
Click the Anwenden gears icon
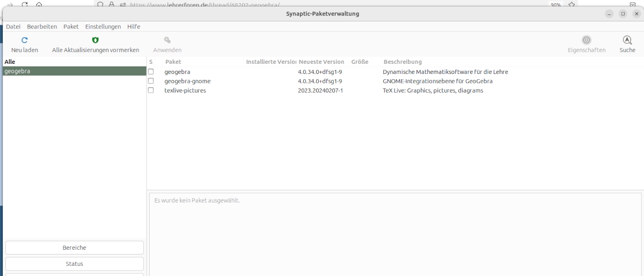click(x=167, y=40)
